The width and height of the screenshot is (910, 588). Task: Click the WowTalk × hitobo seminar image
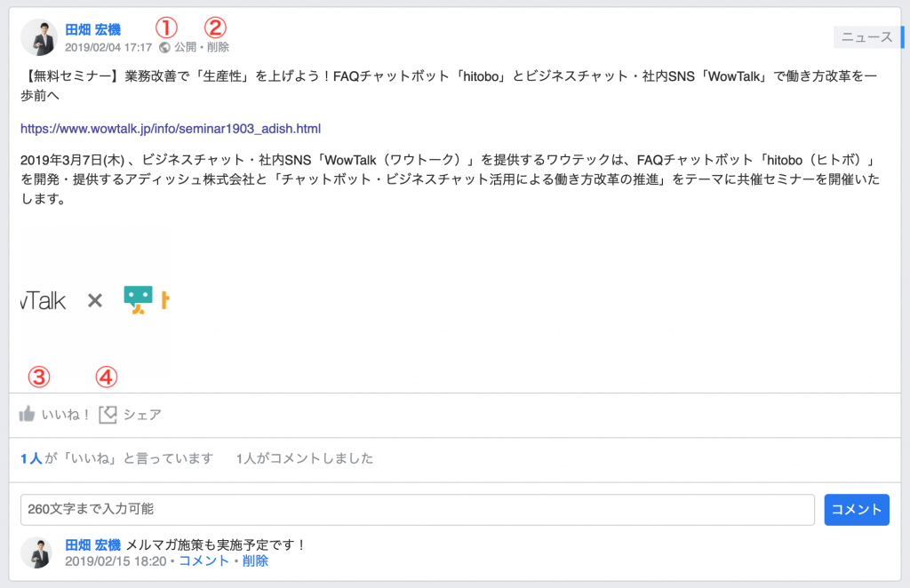pyautogui.click(x=96, y=300)
